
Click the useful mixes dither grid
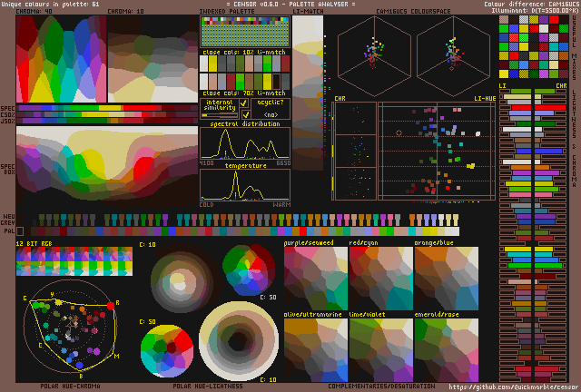534,46
